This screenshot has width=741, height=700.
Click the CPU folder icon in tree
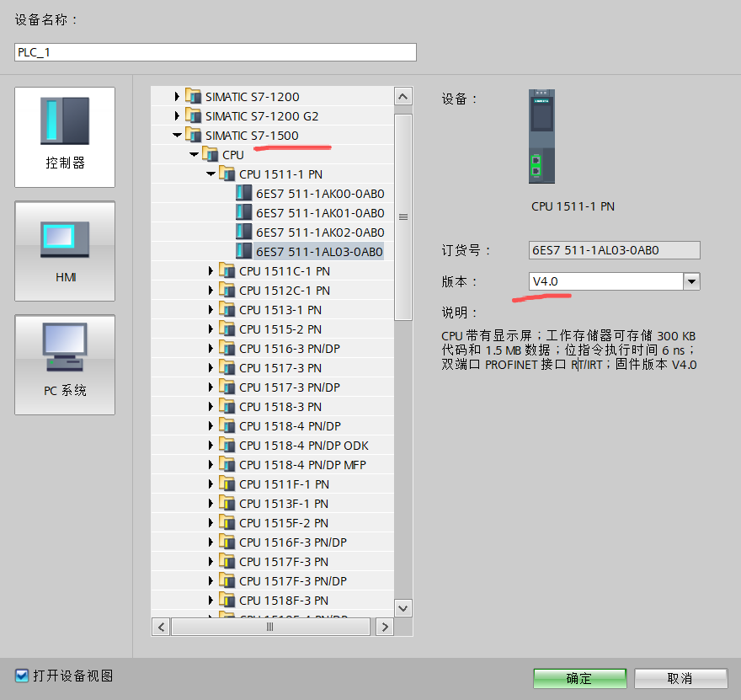210,154
